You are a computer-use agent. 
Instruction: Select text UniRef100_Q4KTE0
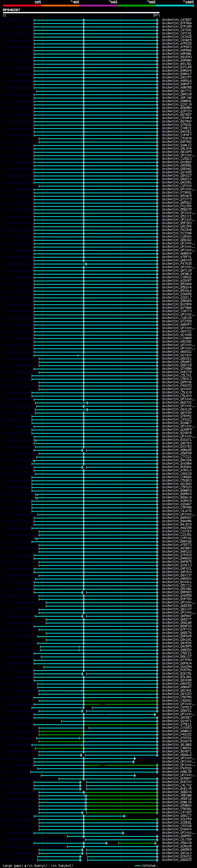tap(177, 443)
